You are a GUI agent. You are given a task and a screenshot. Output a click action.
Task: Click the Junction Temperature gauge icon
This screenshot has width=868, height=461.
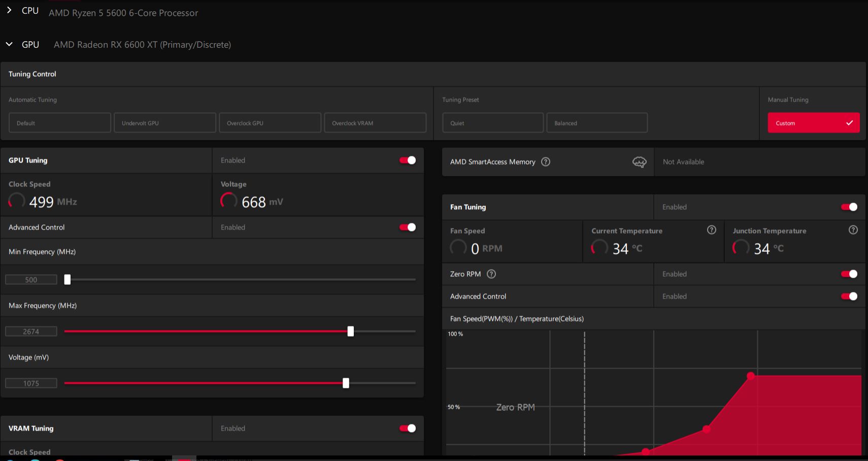[741, 247]
